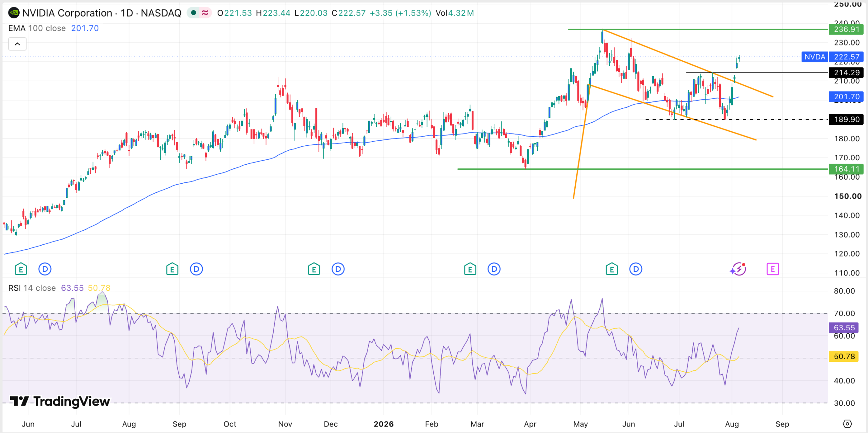The image size is (868, 433).
Task: Click the EMA 100 close indicator legend
Action: (x=37, y=28)
